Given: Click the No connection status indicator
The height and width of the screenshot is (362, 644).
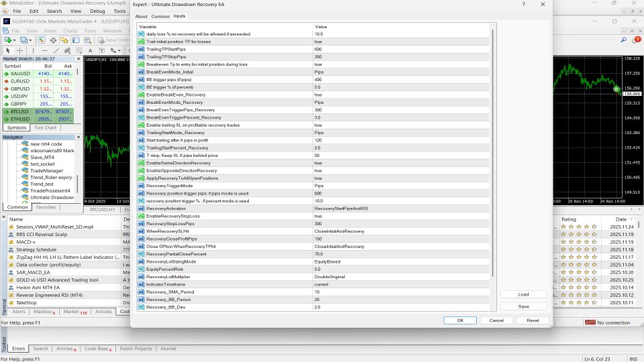Looking at the screenshot, I should (x=608, y=322).
